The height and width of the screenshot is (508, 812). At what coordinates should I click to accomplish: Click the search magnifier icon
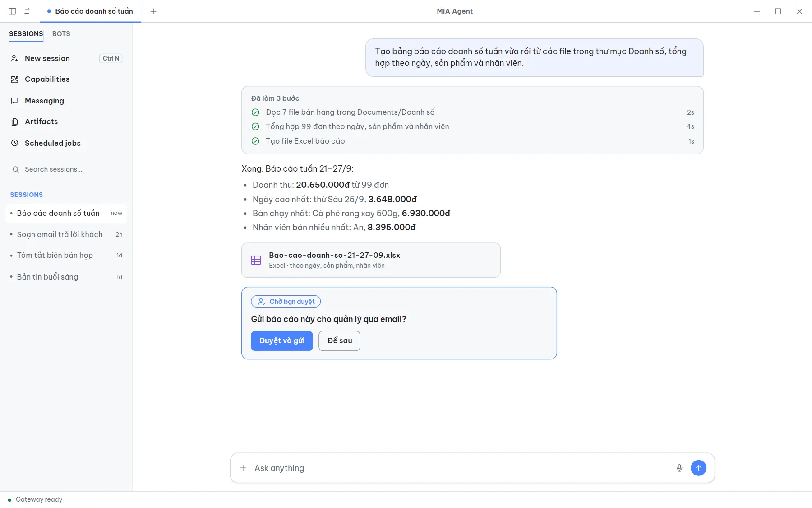pyautogui.click(x=16, y=169)
